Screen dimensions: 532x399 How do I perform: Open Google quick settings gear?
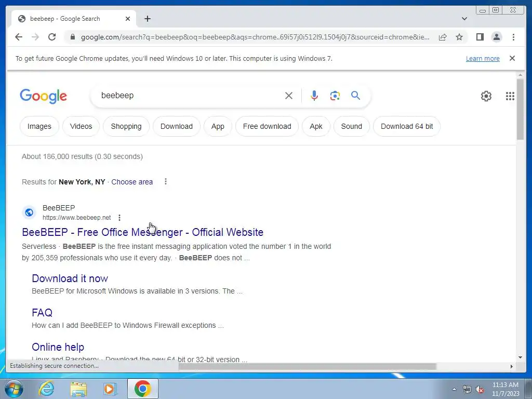coord(486,96)
